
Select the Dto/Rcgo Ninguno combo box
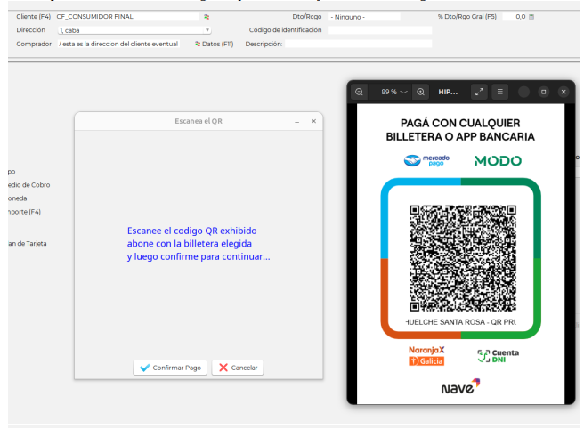[x=364, y=17]
